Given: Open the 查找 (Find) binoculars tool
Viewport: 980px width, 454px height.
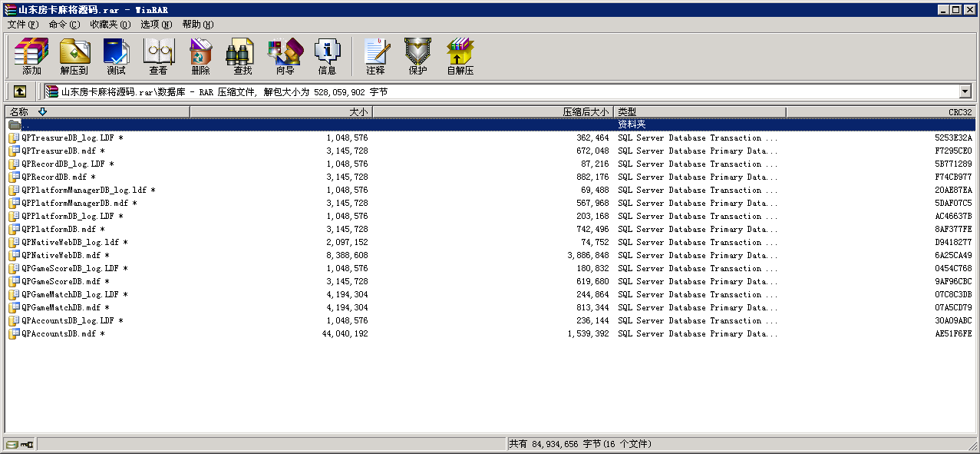Looking at the screenshot, I should pyautogui.click(x=243, y=57).
